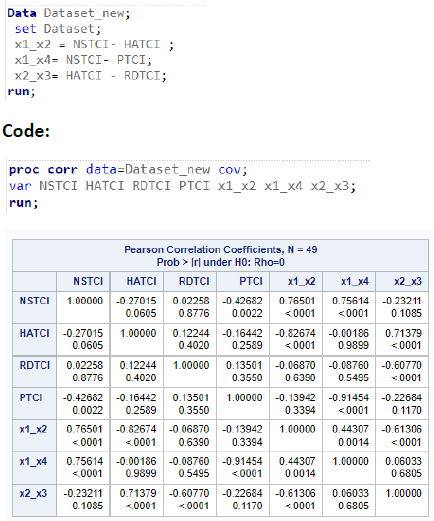Click p-value 0.9899 in the HATCI row
Screen dimensions: 434x521
pos(353,345)
